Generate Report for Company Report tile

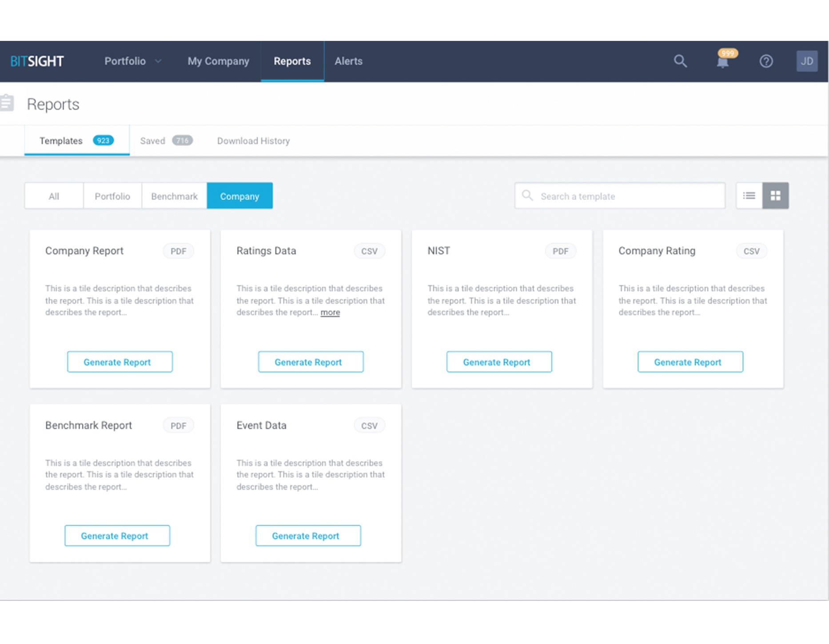coord(120,362)
